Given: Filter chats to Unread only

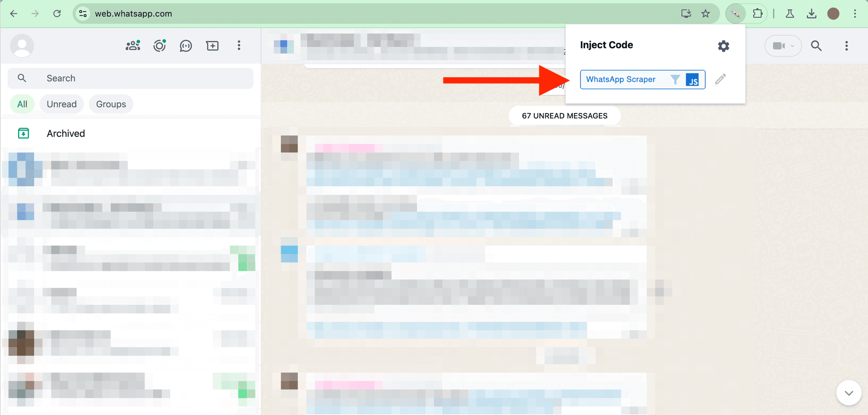Looking at the screenshot, I should pyautogui.click(x=61, y=104).
